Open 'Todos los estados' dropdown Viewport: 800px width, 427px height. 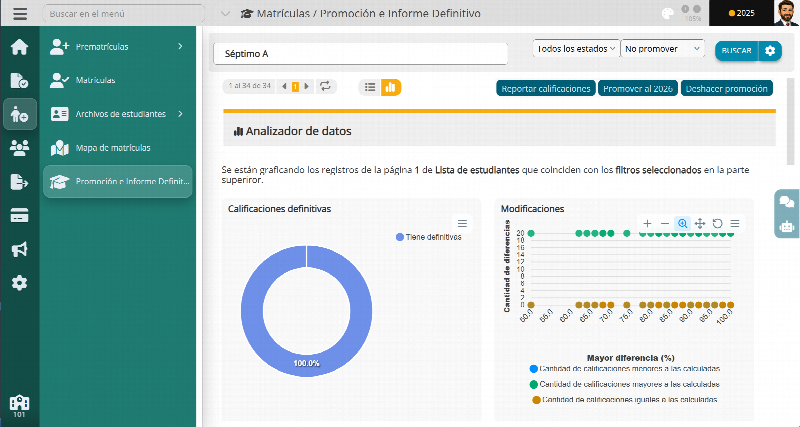576,48
